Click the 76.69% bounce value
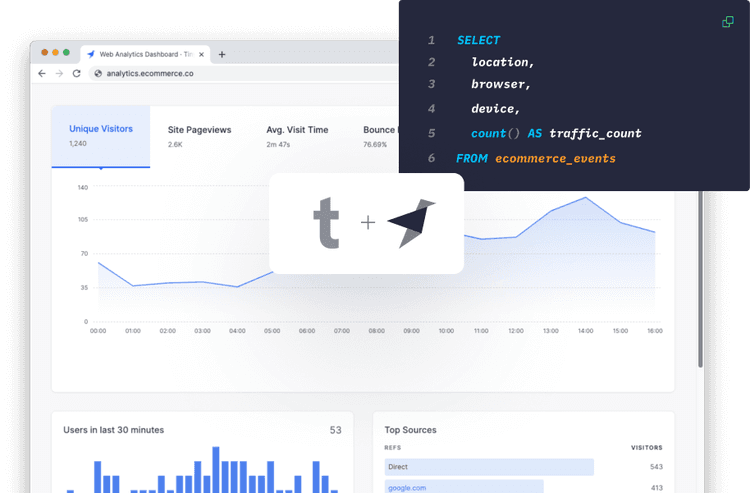 (375, 144)
